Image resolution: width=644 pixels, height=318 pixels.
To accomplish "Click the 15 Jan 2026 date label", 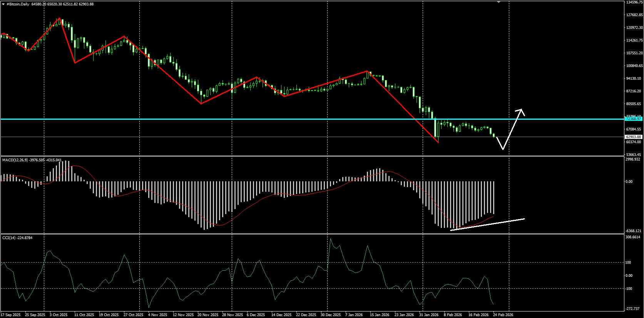I will (x=380, y=315).
